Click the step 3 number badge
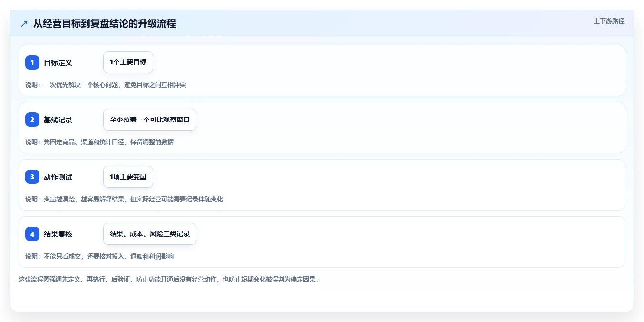This screenshot has width=644, height=322. pos(32,177)
